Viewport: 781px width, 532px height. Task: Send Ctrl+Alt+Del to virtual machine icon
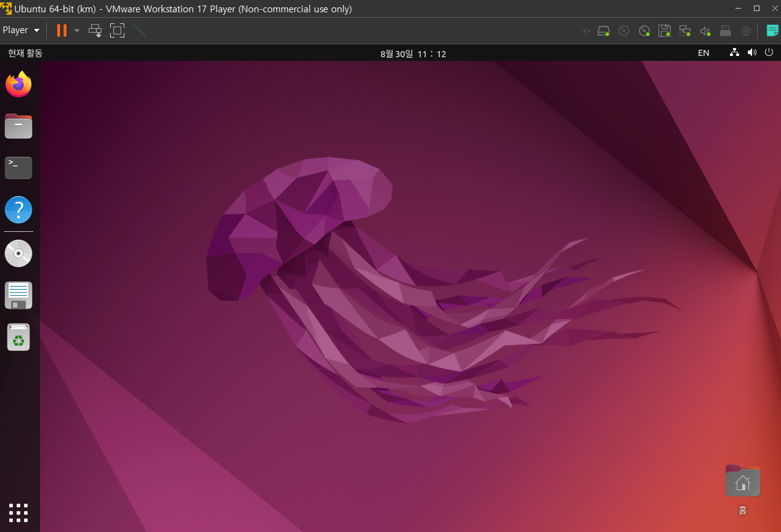(95, 30)
